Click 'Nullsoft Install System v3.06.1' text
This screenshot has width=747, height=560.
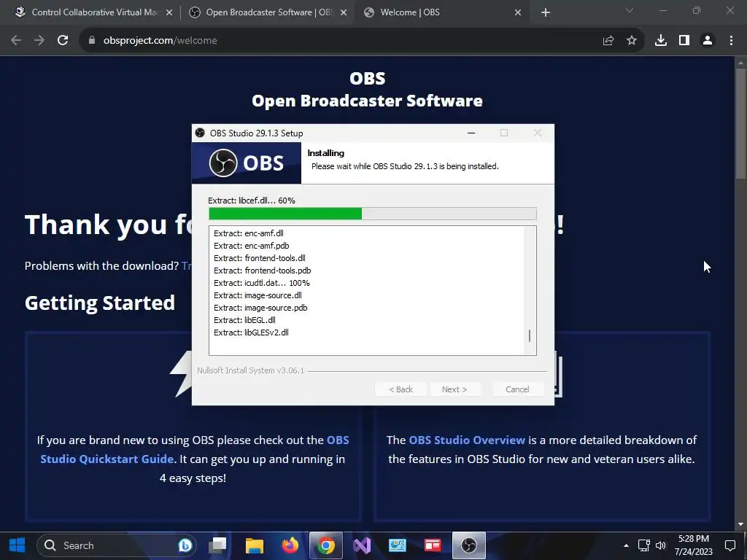pos(251,370)
